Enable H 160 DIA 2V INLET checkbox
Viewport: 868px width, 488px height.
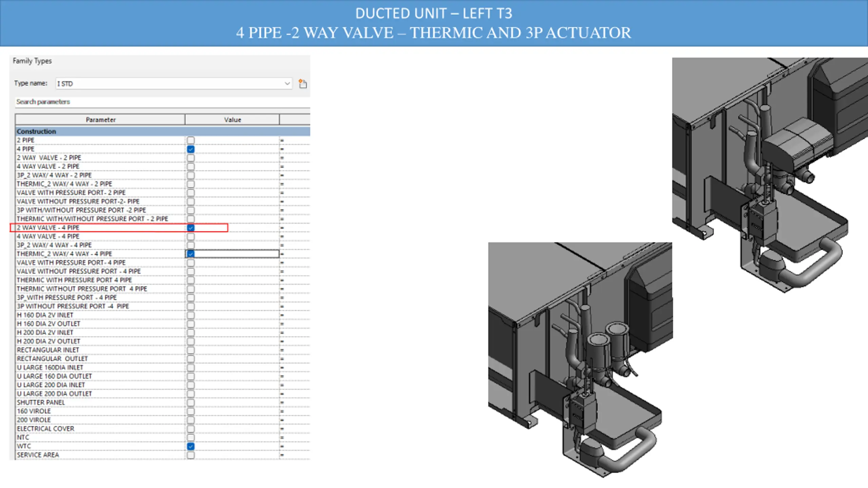click(191, 315)
